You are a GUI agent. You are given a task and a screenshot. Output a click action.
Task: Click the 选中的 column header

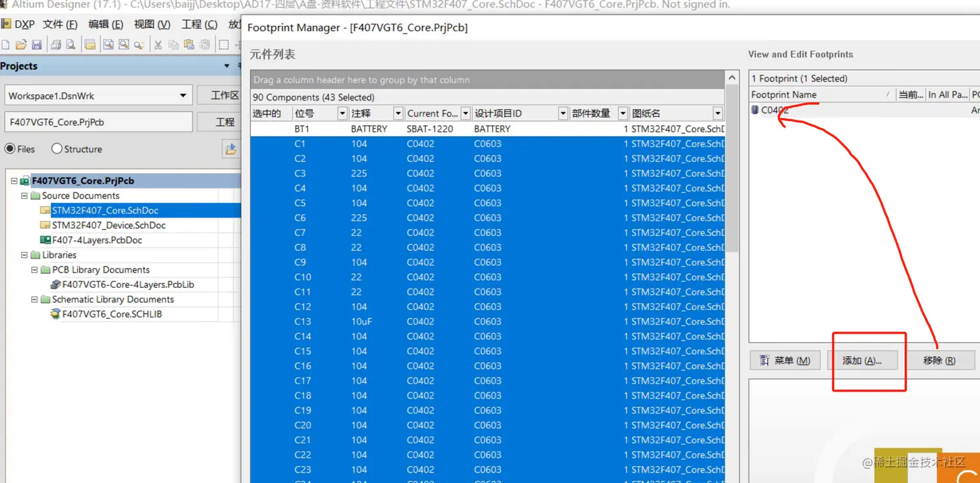(271, 113)
